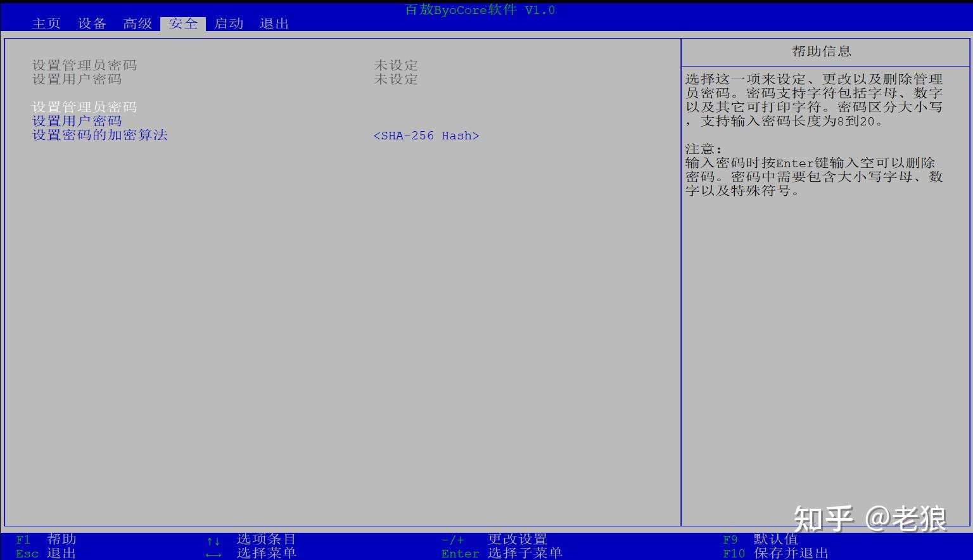
Task: 打开退出菜单
Action: [x=273, y=23]
